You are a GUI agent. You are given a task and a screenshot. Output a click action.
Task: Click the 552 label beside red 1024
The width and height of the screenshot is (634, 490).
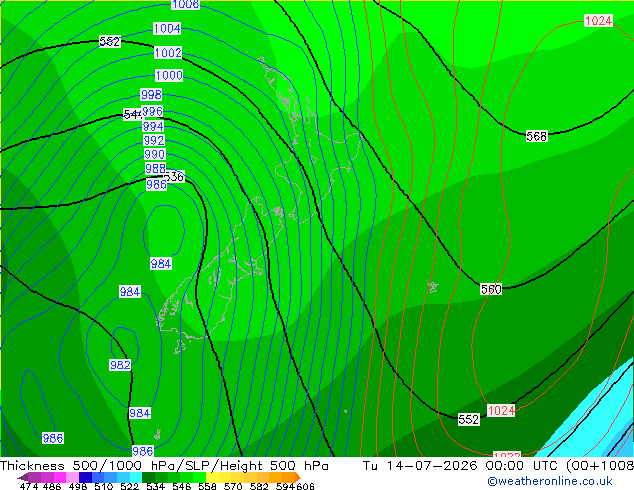pos(469,419)
